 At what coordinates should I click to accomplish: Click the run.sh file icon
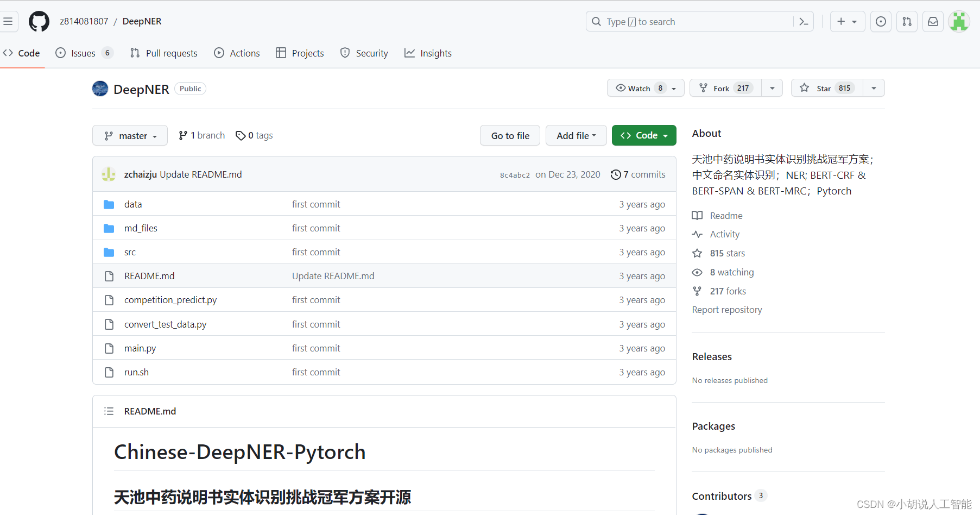coord(109,372)
